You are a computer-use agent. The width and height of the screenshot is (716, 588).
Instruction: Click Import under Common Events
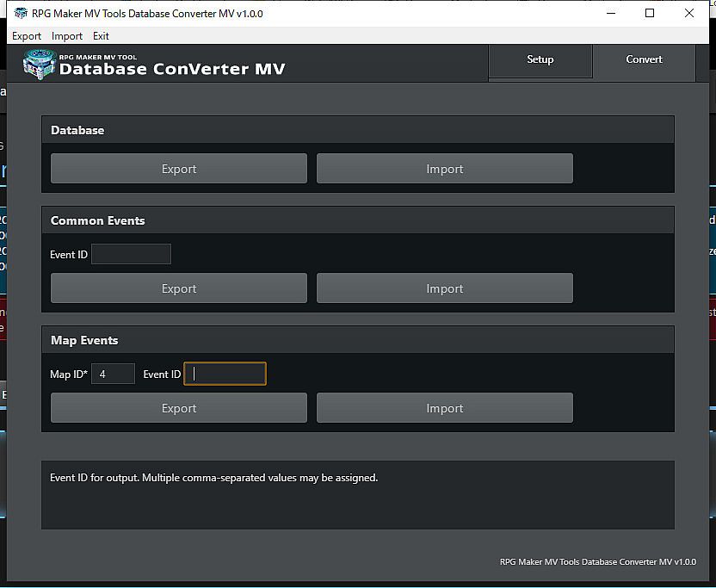[x=444, y=288]
